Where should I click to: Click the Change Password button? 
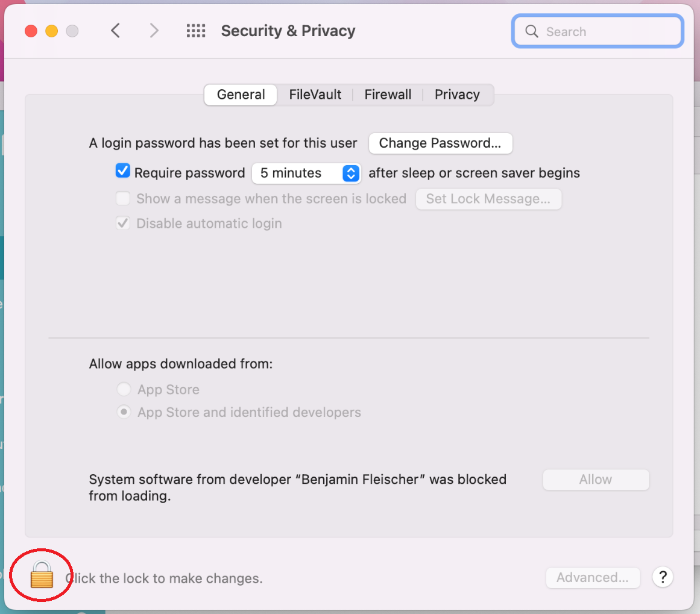click(x=440, y=143)
